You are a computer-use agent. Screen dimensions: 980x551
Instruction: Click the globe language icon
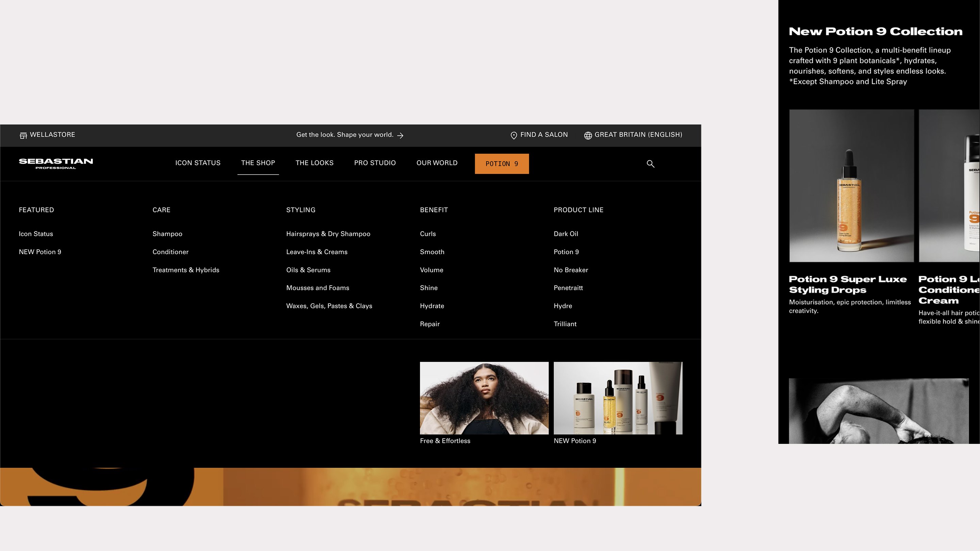[x=588, y=135]
